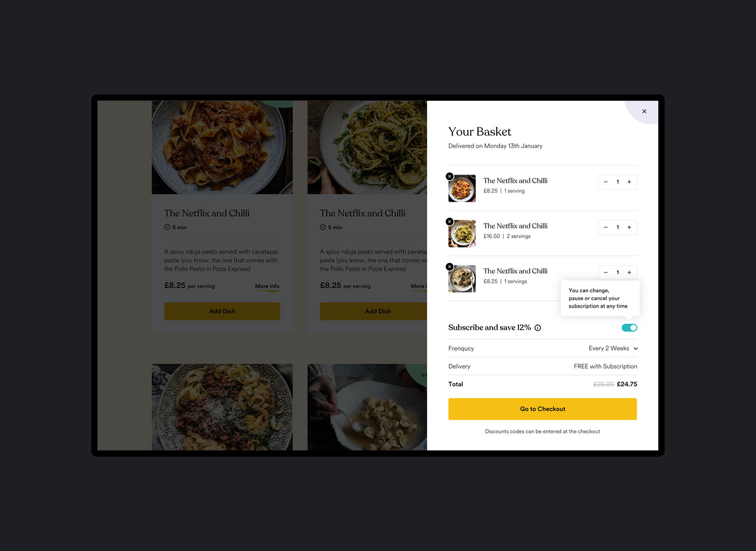The width and height of the screenshot is (756, 551).
Task: Decrease quantity of the third basket item
Action: [x=605, y=273]
